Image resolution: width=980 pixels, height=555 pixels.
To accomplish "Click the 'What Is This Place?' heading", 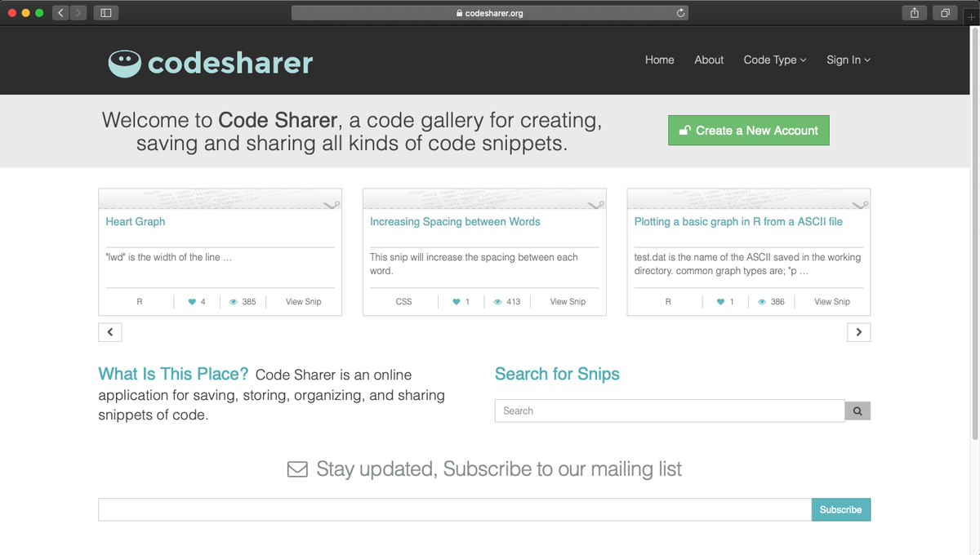I will tap(173, 374).
